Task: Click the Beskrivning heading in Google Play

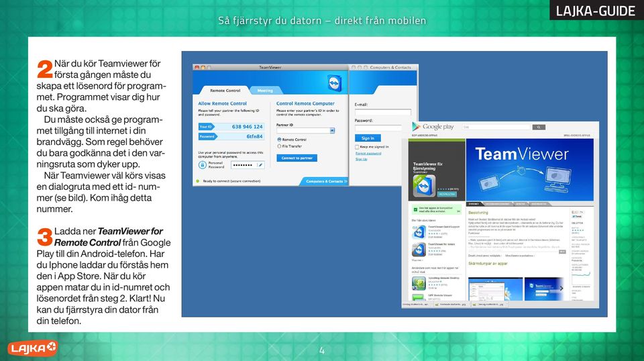Action: click(x=478, y=213)
